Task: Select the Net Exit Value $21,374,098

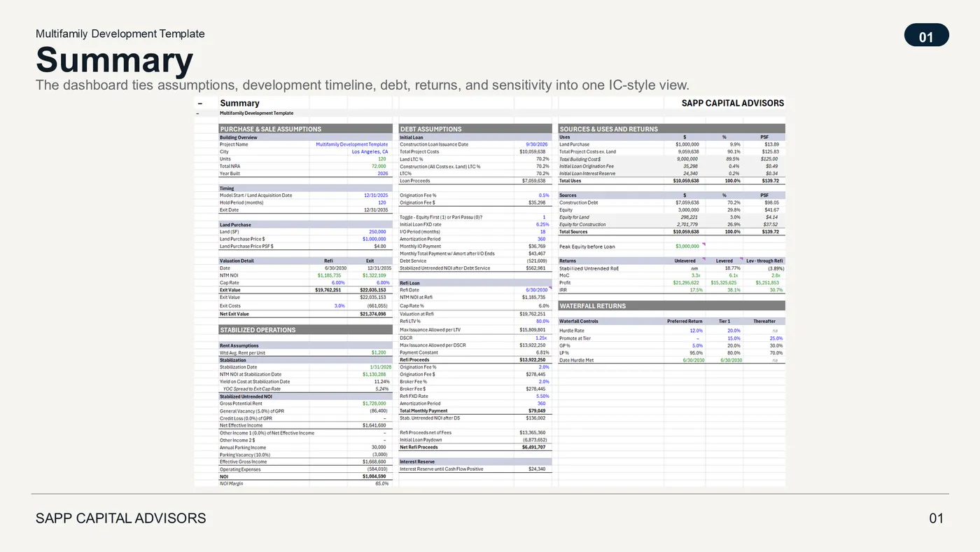Action: pos(372,314)
